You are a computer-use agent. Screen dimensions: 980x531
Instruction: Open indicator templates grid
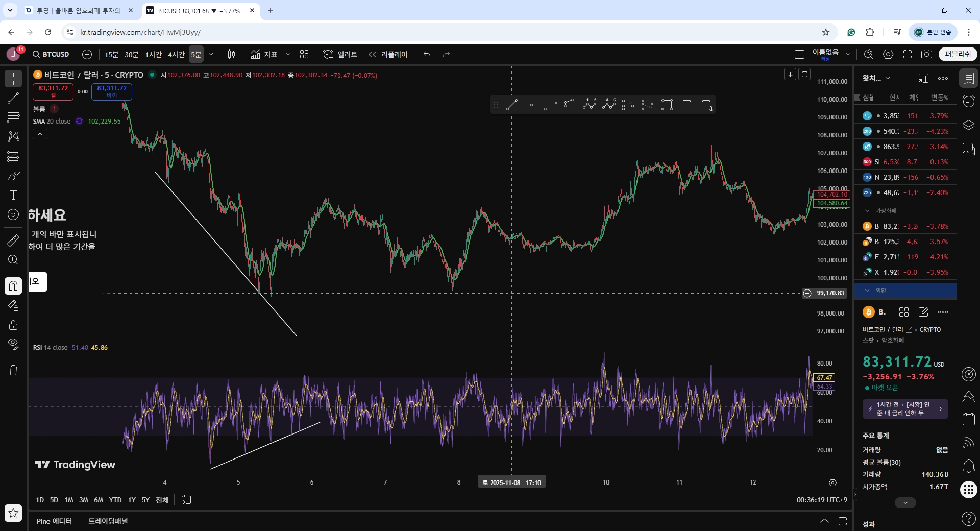[304, 54]
